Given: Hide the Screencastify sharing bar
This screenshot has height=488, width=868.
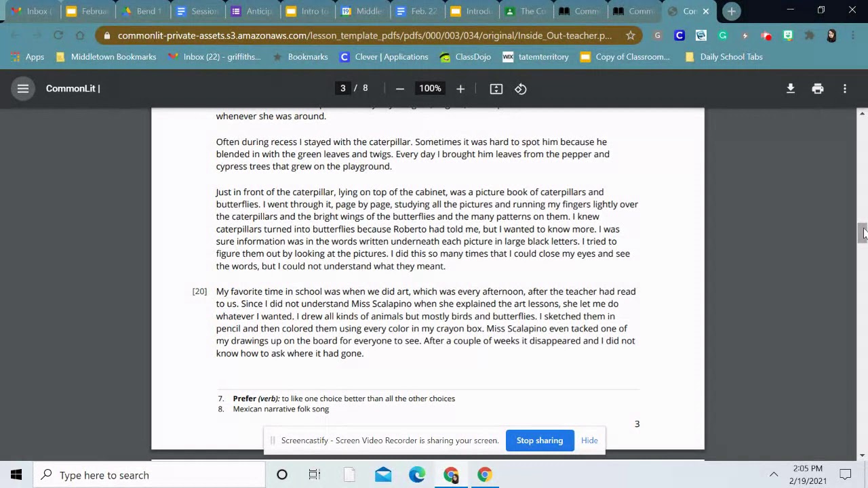Looking at the screenshot, I should pos(589,441).
